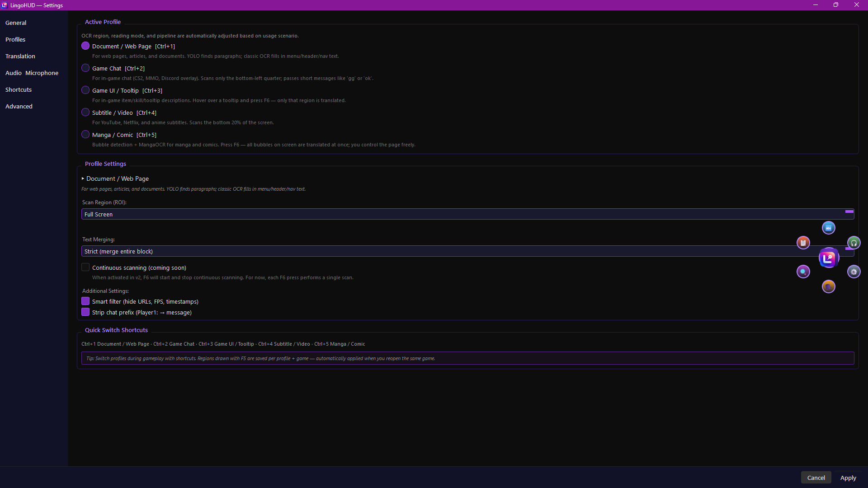Click the Apply button
This screenshot has width=868, height=488.
coord(848,478)
